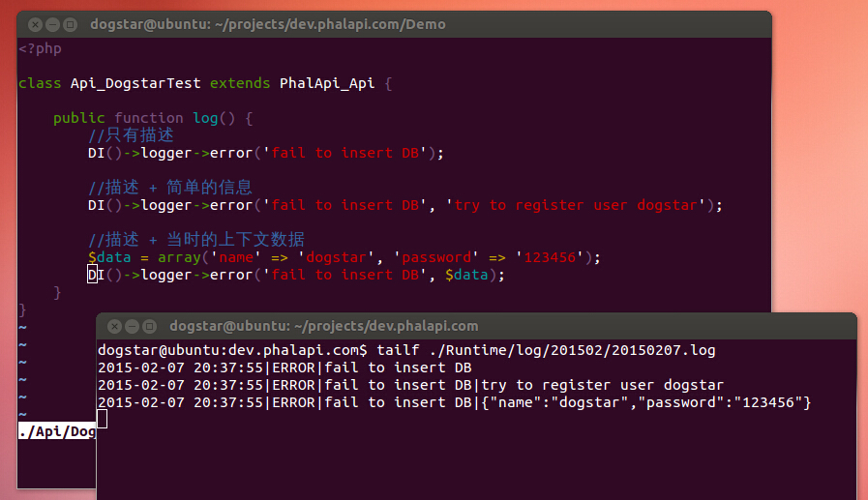Image resolution: width=868 pixels, height=500 pixels.
Task: Maximize the Demo terminal window
Action: (x=71, y=24)
